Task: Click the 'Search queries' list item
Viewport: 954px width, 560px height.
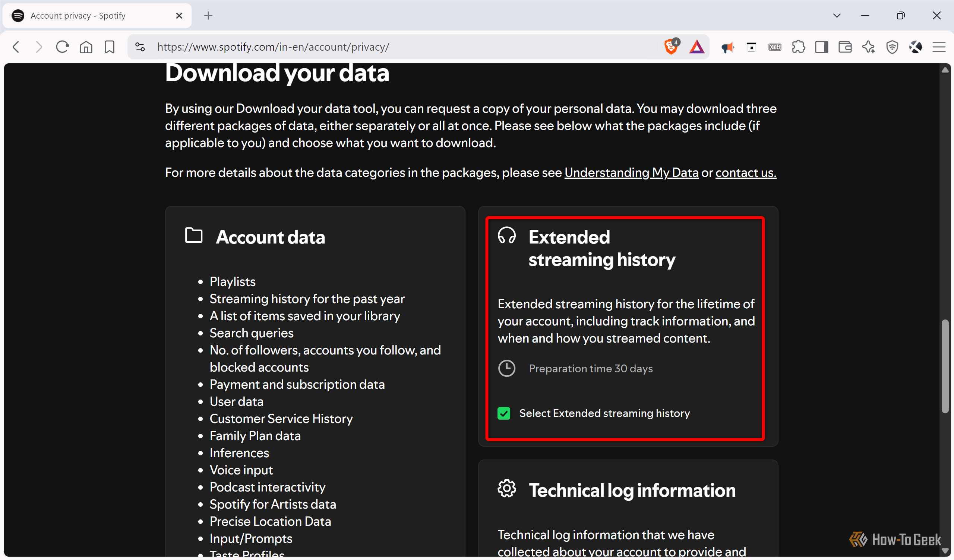Action: 252,333
